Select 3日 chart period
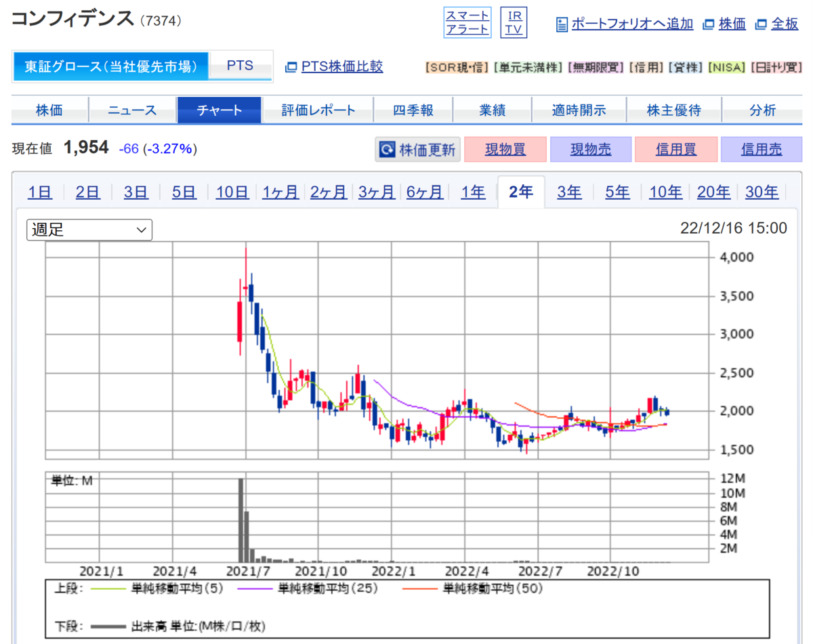813x644 pixels. [136, 192]
